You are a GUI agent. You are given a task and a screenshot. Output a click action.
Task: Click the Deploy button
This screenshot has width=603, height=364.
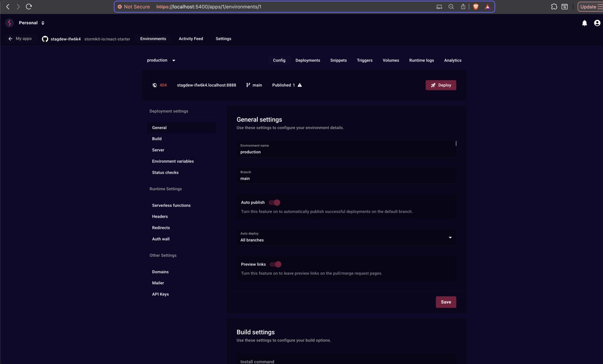click(x=441, y=85)
